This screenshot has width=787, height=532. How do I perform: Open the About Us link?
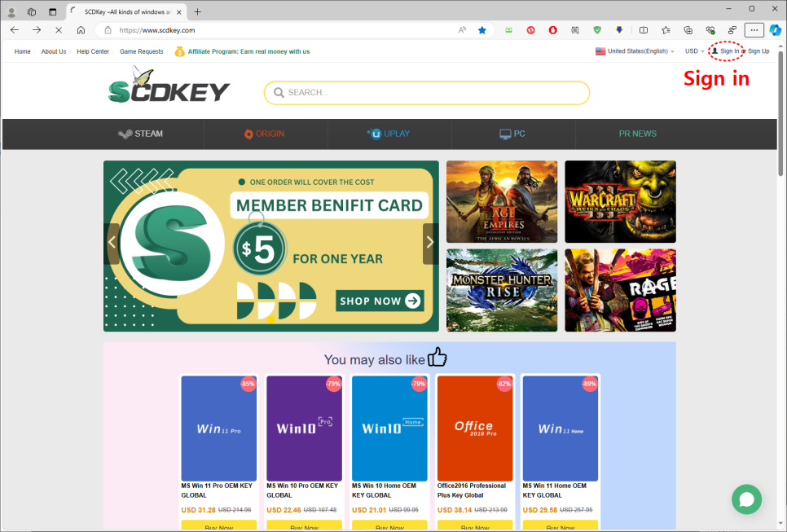[54, 51]
